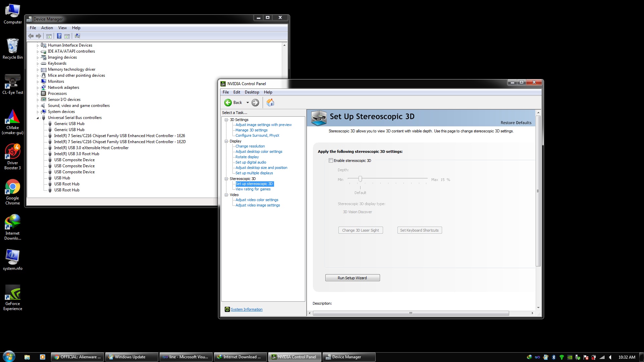Click Scan for hardware changes icon
Image resolution: width=644 pixels, height=362 pixels.
pyautogui.click(x=77, y=36)
